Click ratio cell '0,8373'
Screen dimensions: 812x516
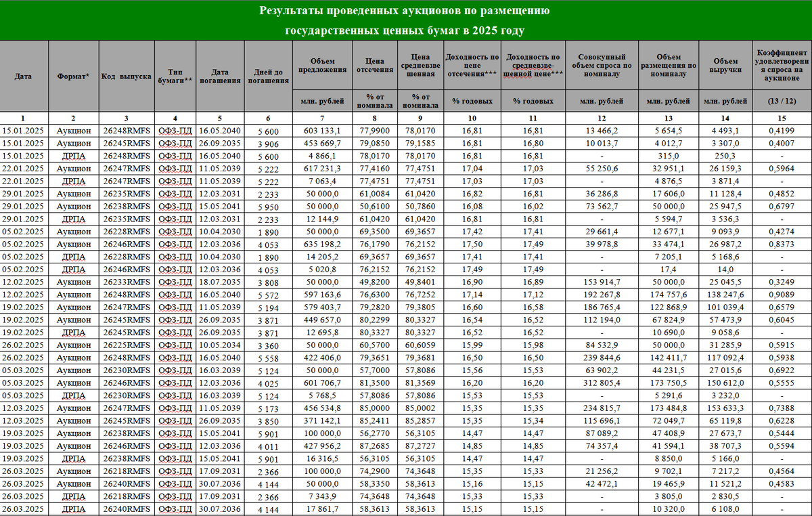pyautogui.click(x=781, y=244)
